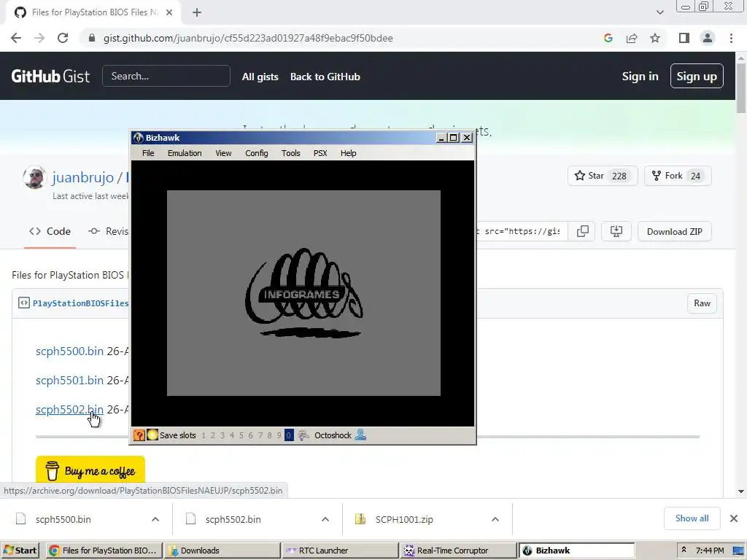Open a new Chrome tab

pyautogui.click(x=197, y=12)
